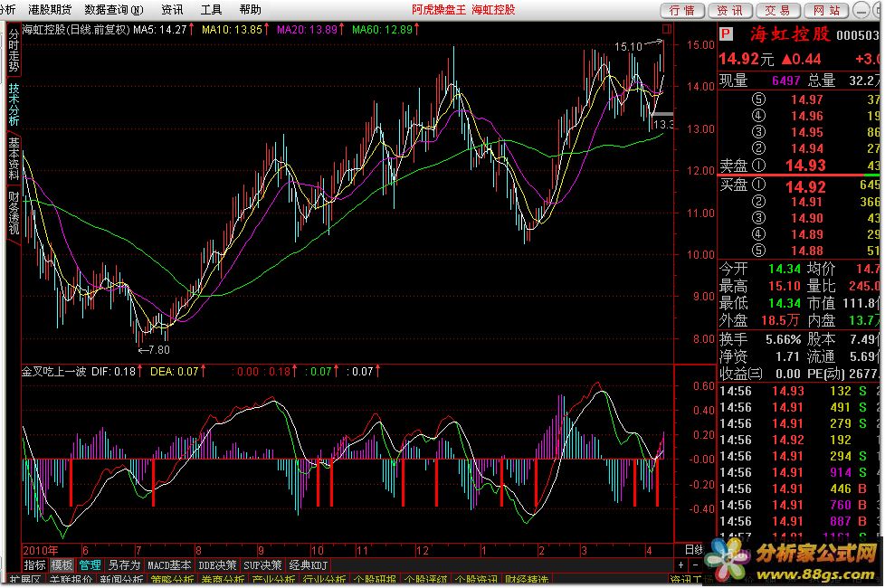Click the MA60: 12.89 indicator label
This screenshot has width=885, height=588.
coord(383,29)
